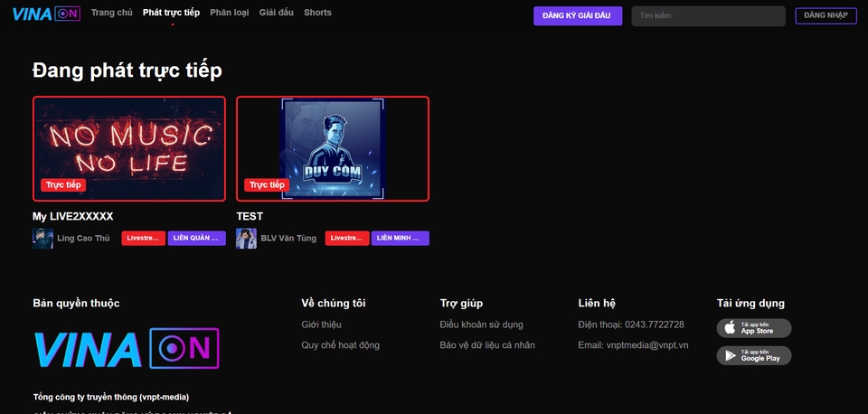
Task: Click Livestre... tag under TEST
Action: pos(347,238)
